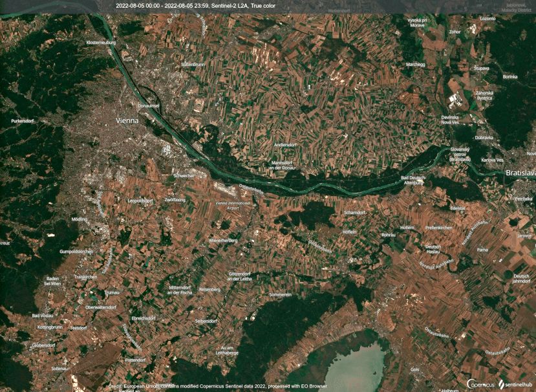This screenshot has height=392, width=536.
Task: Click the Bratislava city label
Action: (519, 173)
